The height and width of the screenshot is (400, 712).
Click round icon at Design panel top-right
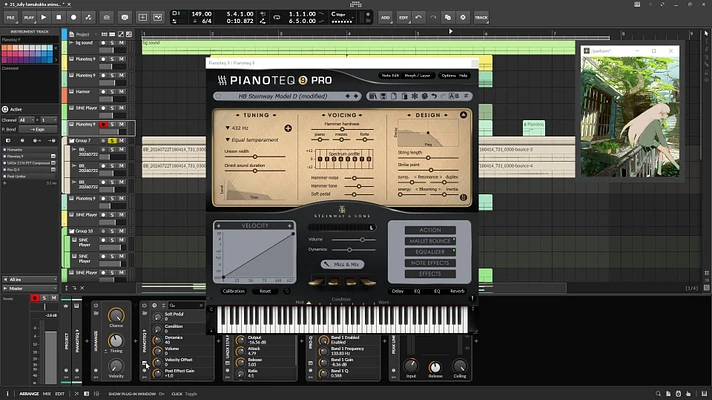coord(463,115)
